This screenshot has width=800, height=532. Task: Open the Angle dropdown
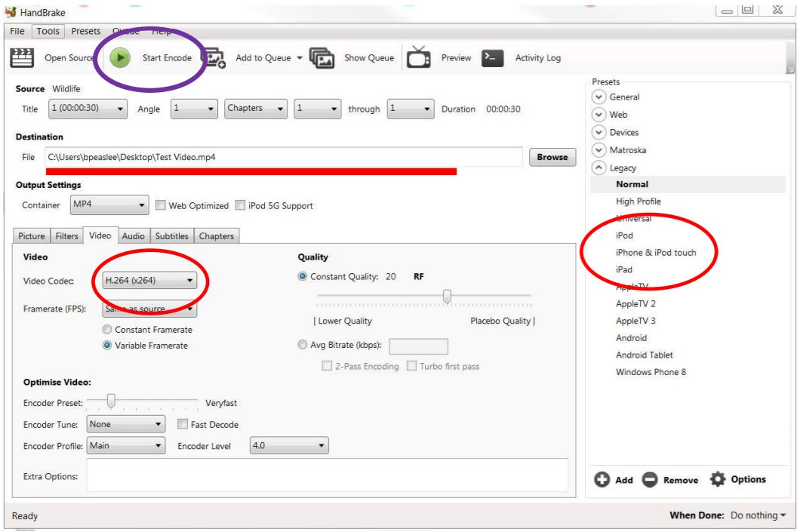point(194,109)
